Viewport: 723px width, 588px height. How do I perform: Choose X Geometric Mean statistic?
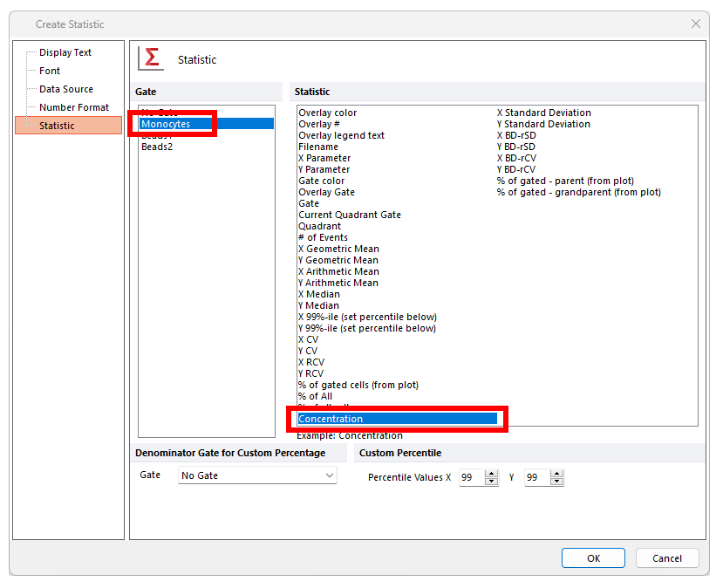click(338, 249)
